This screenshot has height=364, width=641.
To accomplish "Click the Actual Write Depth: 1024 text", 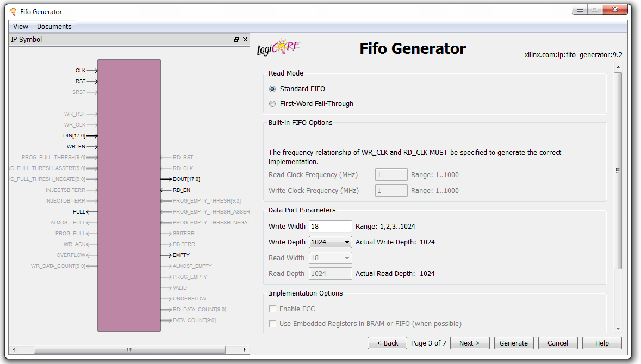I will click(395, 242).
